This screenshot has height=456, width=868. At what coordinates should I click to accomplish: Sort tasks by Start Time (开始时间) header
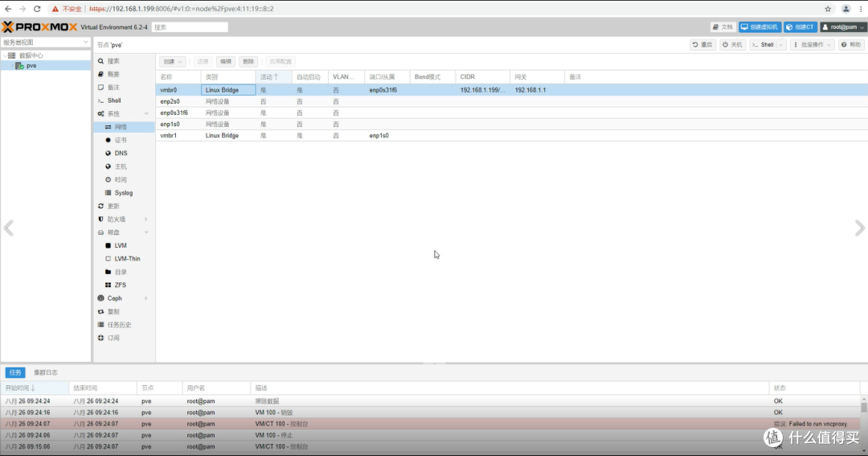click(x=35, y=388)
